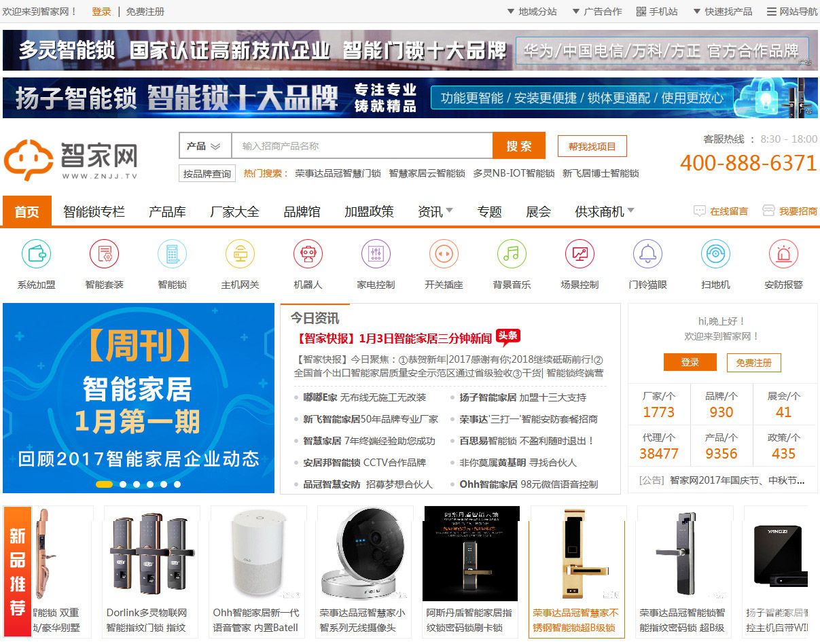The width and height of the screenshot is (820, 644).
Task: Expand the 供求商机 nav dropdown
Action: coord(605,211)
